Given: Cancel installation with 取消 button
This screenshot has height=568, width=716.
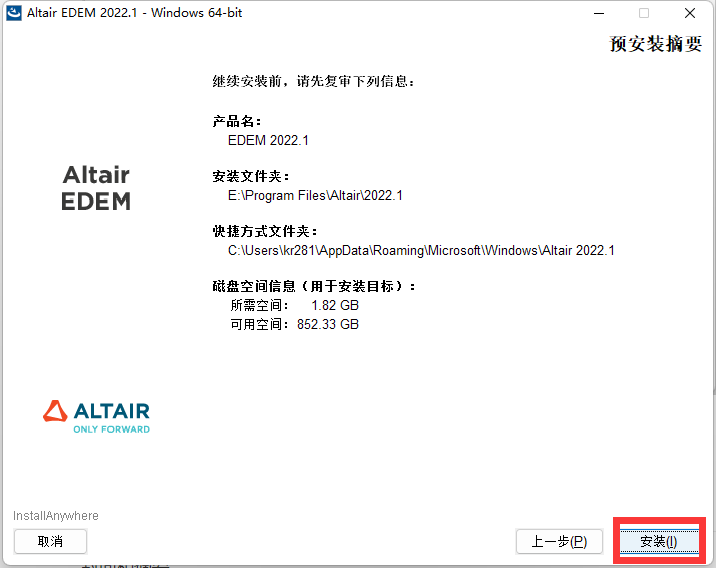Looking at the screenshot, I should (x=50, y=541).
